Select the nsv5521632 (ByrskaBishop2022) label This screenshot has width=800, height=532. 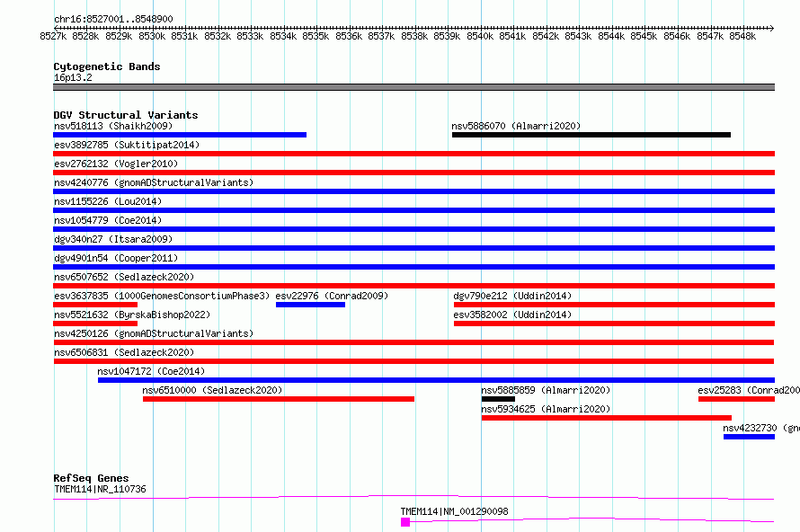pyautogui.click(x=132, y=315)
